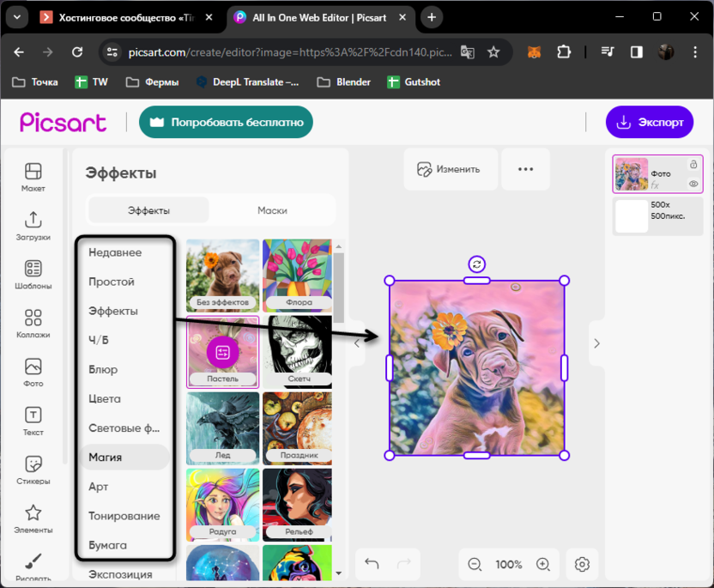
Task: Open the Коллажи collage tool
Action: click(33, 324)
